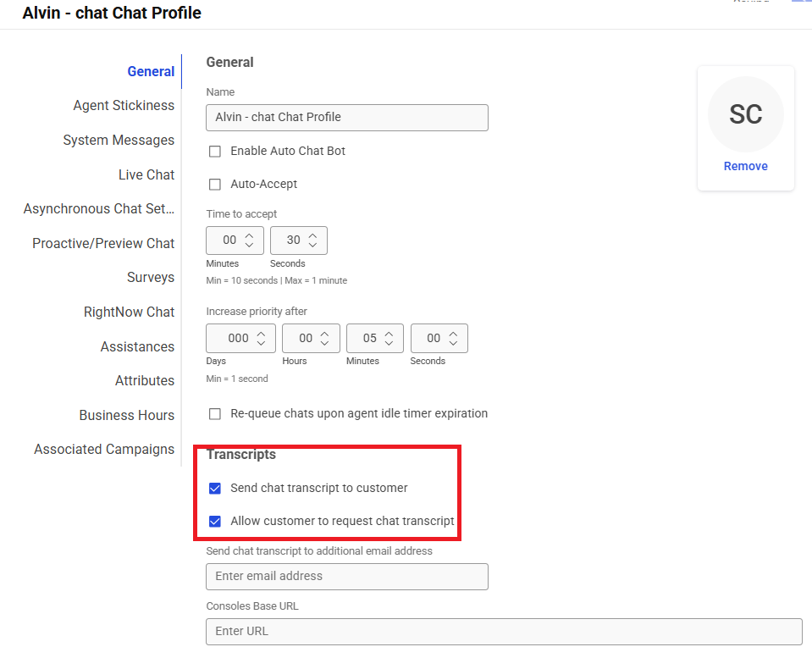Screen dimensions: 812x658
Task: Go to RightNow Chat section
Action: pyautogui.click(x=129, y=312)
